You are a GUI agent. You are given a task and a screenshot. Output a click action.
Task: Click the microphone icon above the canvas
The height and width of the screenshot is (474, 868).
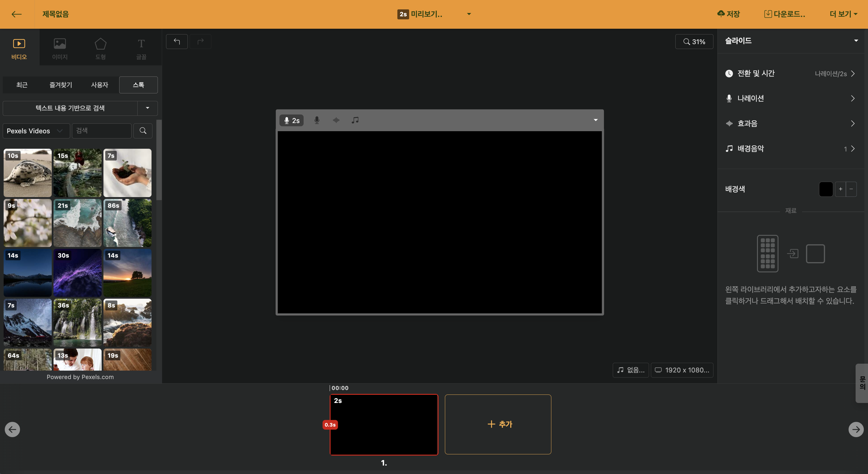pyautogui.click(x=316, y=120)
